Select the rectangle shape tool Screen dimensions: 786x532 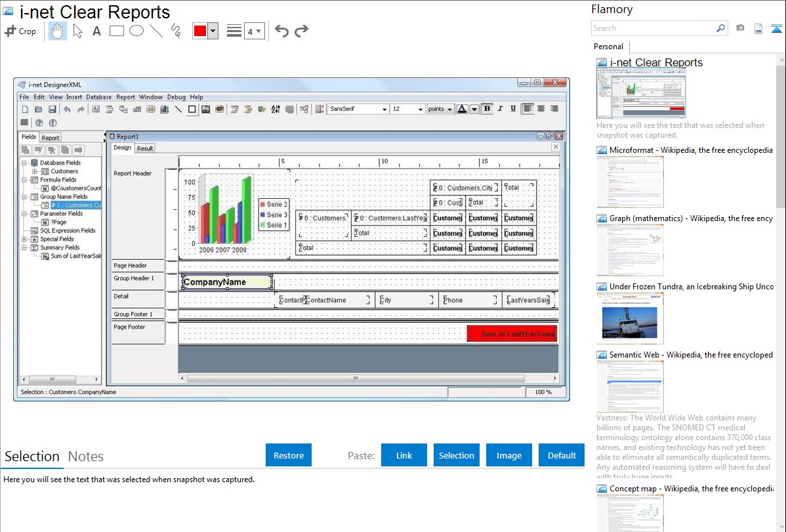(116, 31)
